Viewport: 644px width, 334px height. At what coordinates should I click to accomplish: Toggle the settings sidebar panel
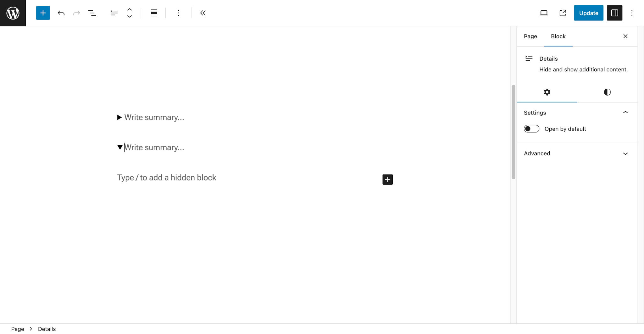click(614, 13)
